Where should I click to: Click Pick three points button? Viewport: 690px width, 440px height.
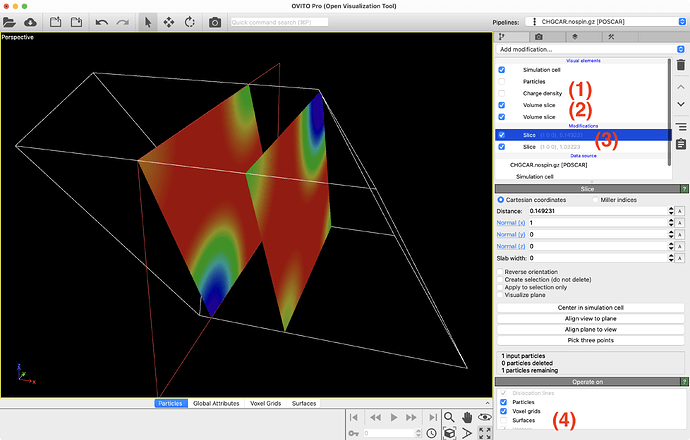(591, 340)
